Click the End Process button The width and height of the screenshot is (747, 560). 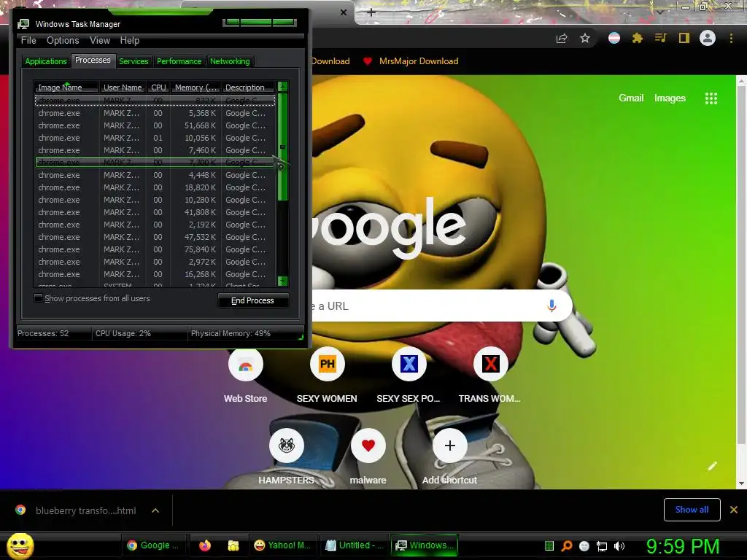point(253,300)
